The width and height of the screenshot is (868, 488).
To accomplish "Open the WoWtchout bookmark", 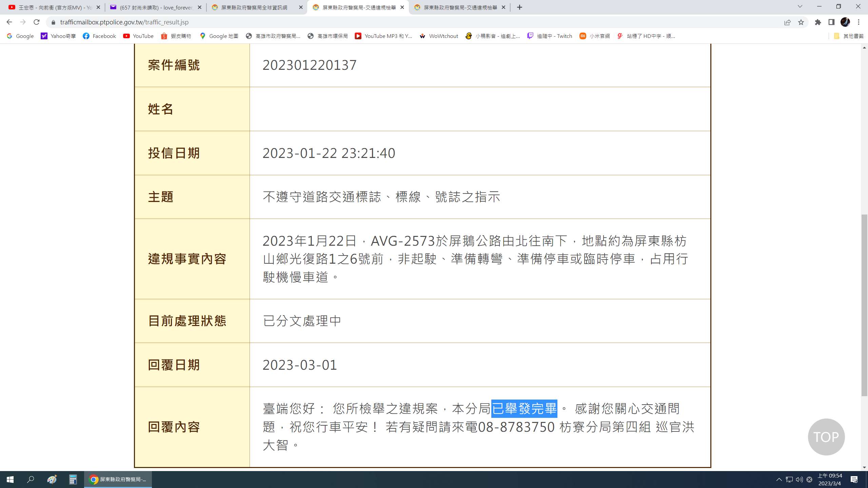I will (x=439, y=36).
